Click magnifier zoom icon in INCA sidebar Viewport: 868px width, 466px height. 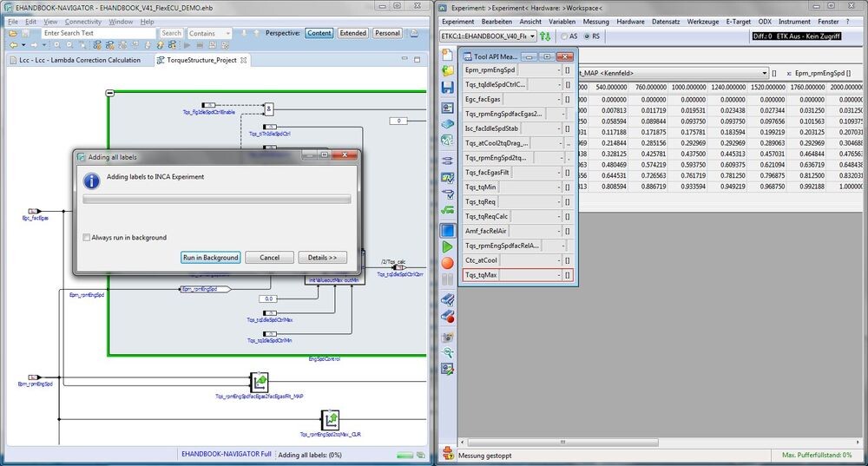(447, 352)
